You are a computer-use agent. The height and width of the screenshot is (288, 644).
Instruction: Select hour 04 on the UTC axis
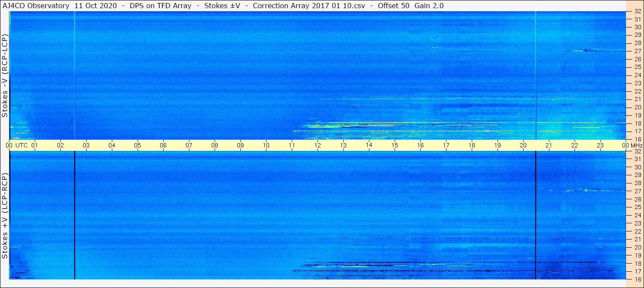tap(112, 145)
